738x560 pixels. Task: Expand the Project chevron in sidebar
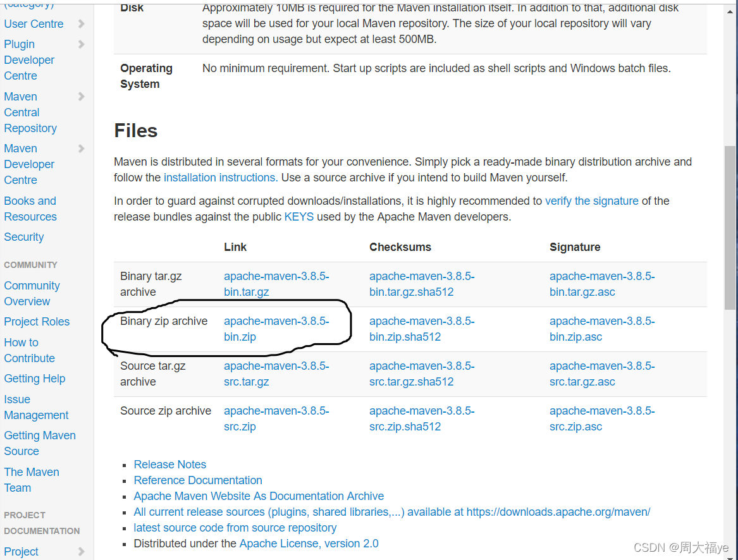[x=81, y=552]
